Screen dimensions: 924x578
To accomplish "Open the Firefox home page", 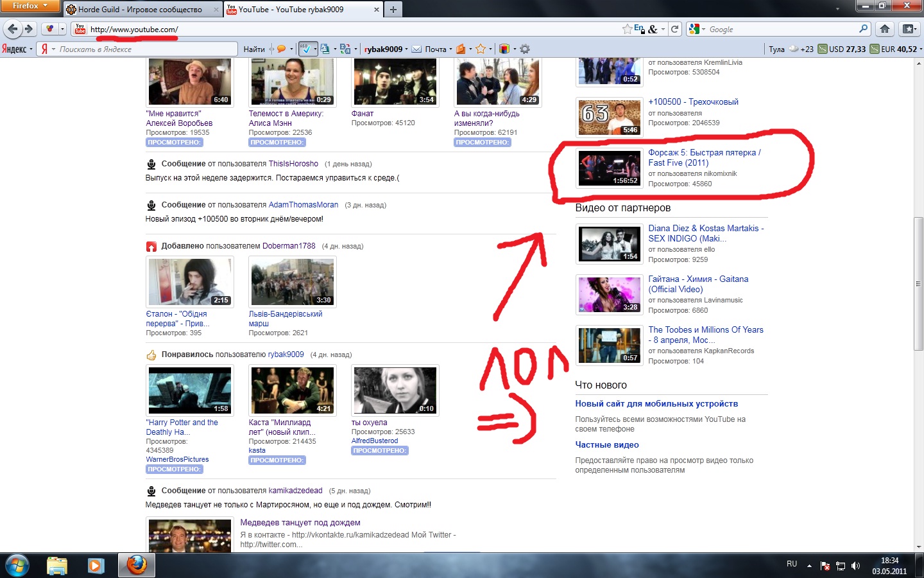I will [885, 29].
